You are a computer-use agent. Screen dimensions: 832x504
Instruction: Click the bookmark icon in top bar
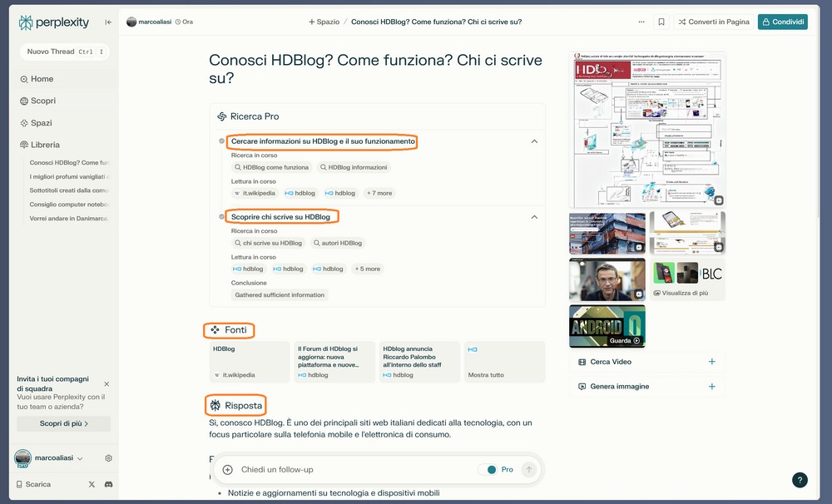(661, 22)
